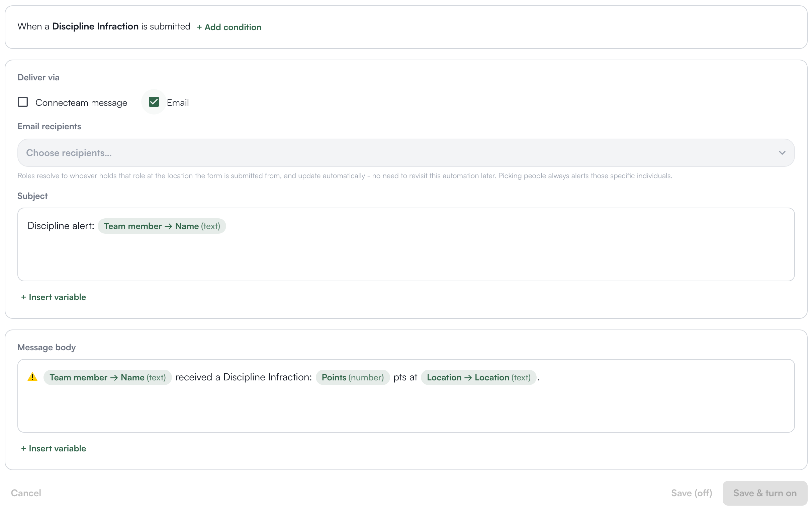Click the Email recipients label
This screenshot has width=812, height=513.
[49, 126]
